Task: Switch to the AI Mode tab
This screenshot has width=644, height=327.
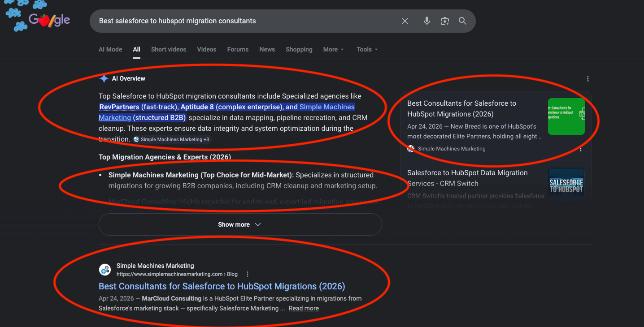Action: 110,49
